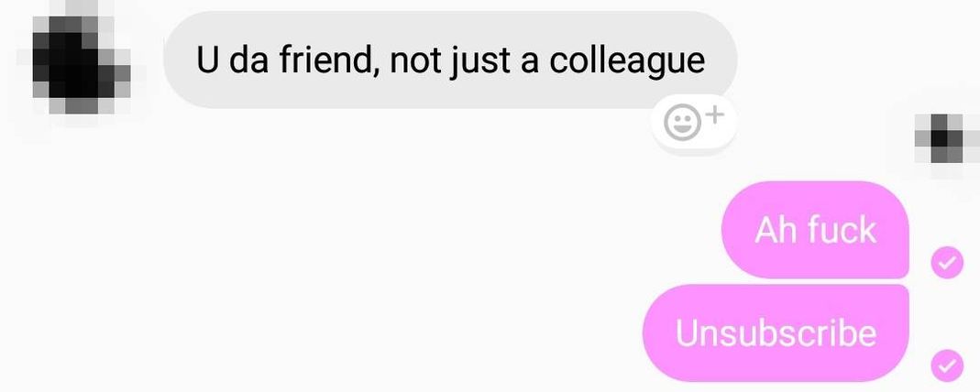Click the word "fuck" in the pink bubble

tap(842, 230)
